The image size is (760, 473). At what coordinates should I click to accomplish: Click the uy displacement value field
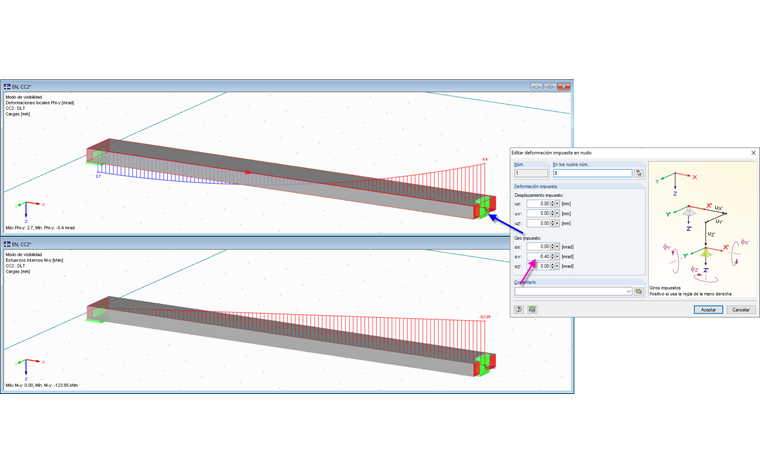click(538, 213)
